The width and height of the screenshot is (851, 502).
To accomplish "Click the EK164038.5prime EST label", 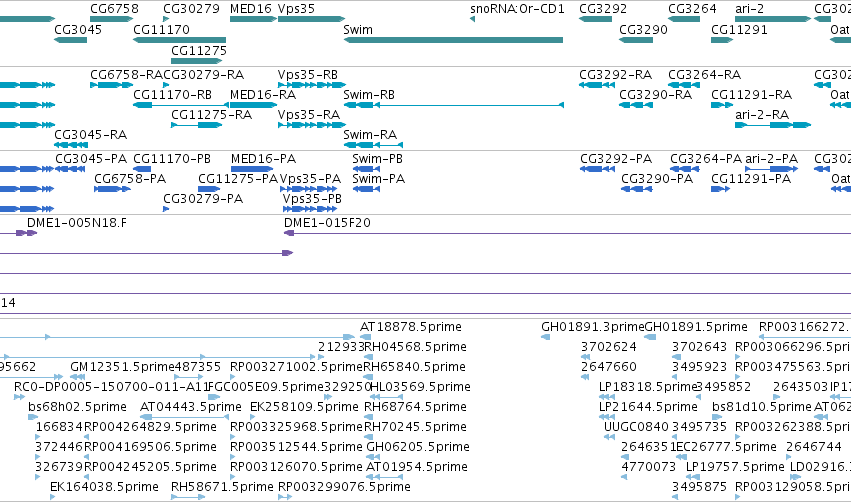I will pyautogui.click(x=104, y=486).
